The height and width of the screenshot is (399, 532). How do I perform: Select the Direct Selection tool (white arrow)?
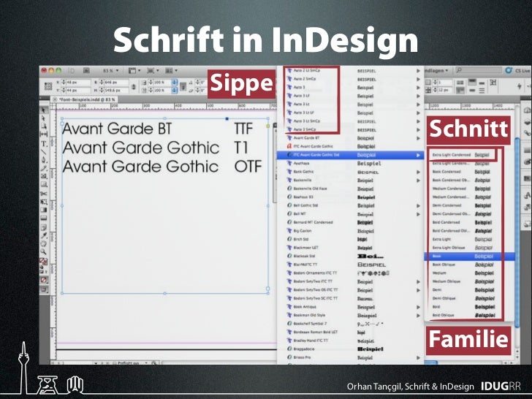click(44, 118)
